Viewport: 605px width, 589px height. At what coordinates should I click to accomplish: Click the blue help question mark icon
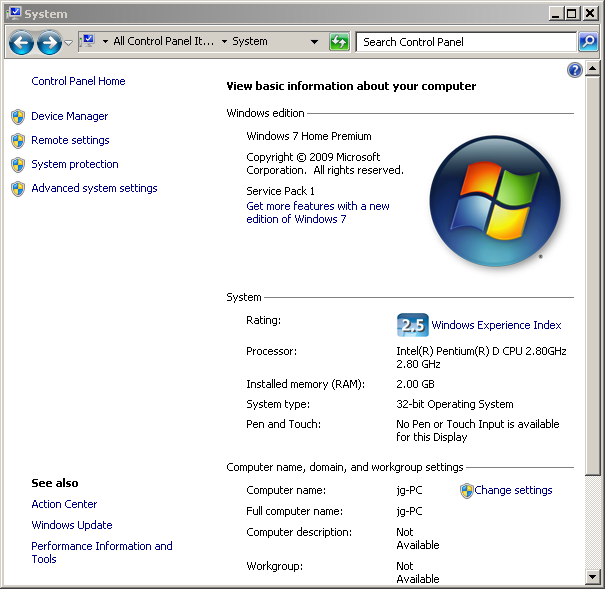coord(575,70)
